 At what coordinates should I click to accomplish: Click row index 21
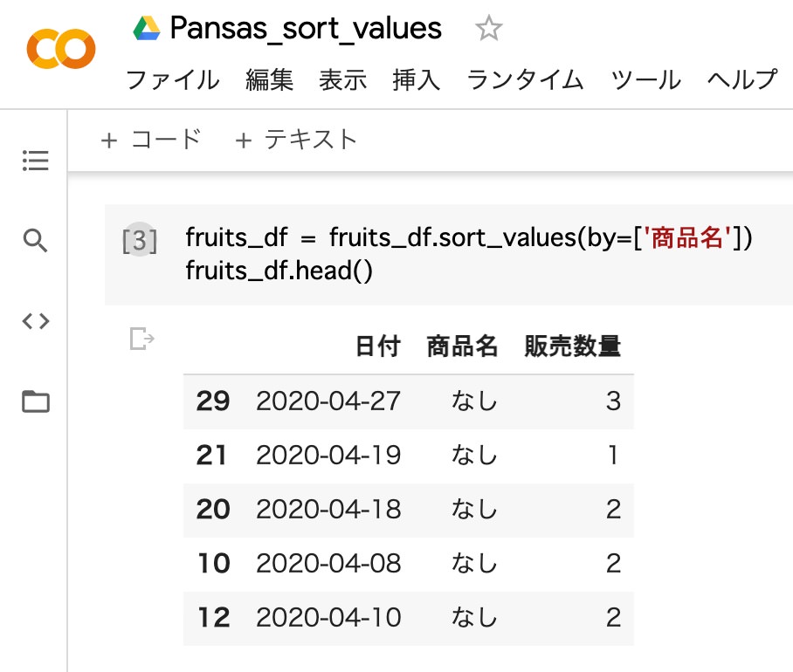pyautogui.click(x=211, y=456)
